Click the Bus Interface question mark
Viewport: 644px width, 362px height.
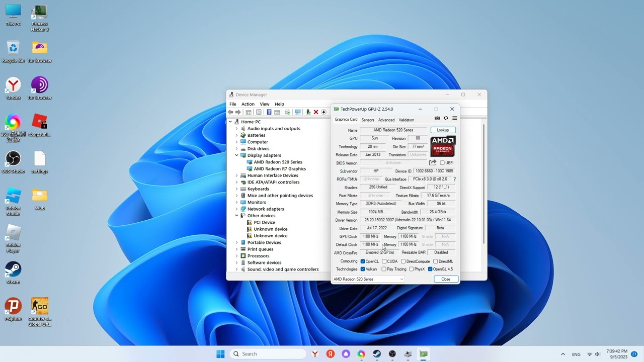point(454,179)
